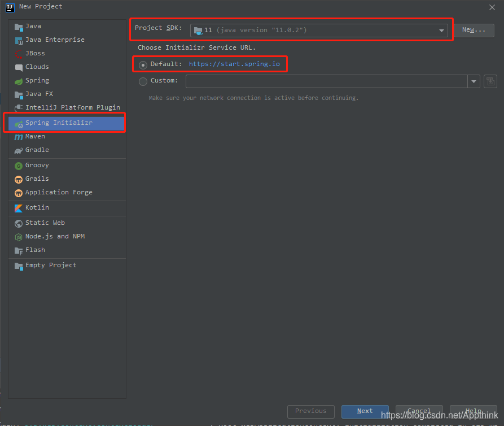Enable the Custom initializr service option
504x426 pixels.
click(143, 81)
